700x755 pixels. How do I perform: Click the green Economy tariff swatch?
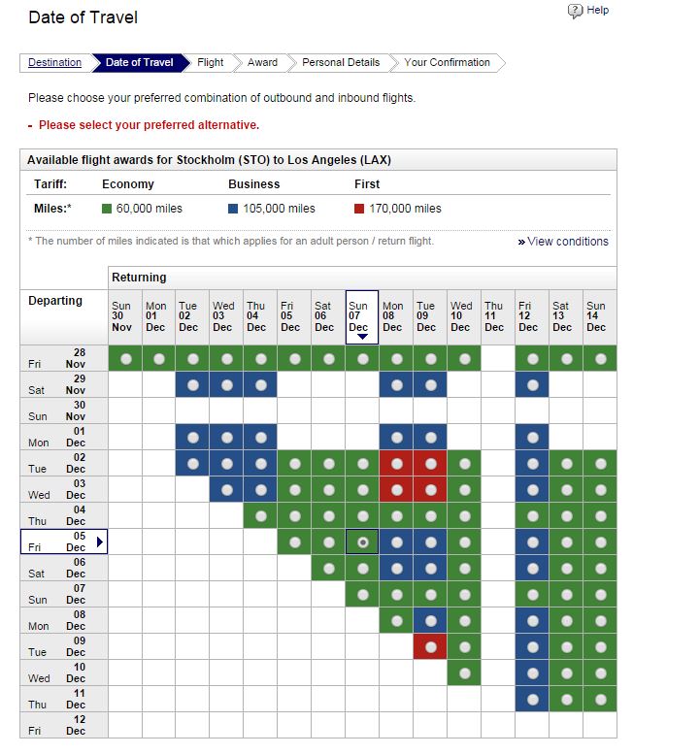pos(107,209)
